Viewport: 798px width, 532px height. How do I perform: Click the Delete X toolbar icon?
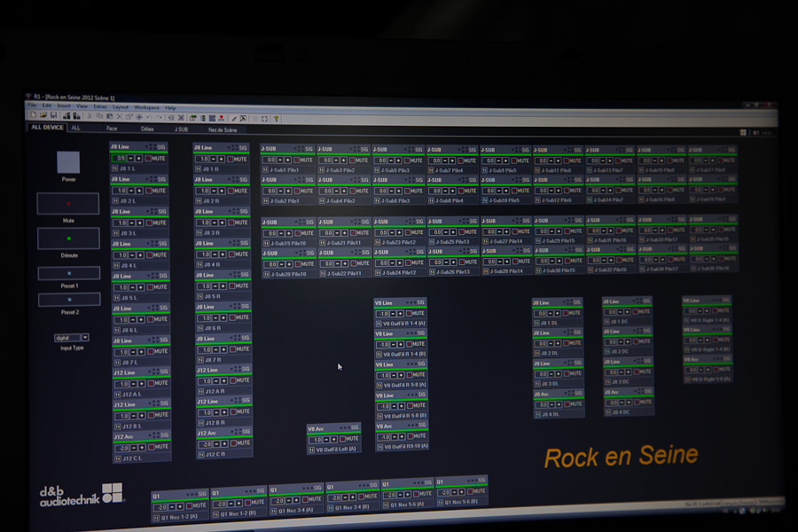(x=120, y=116)
